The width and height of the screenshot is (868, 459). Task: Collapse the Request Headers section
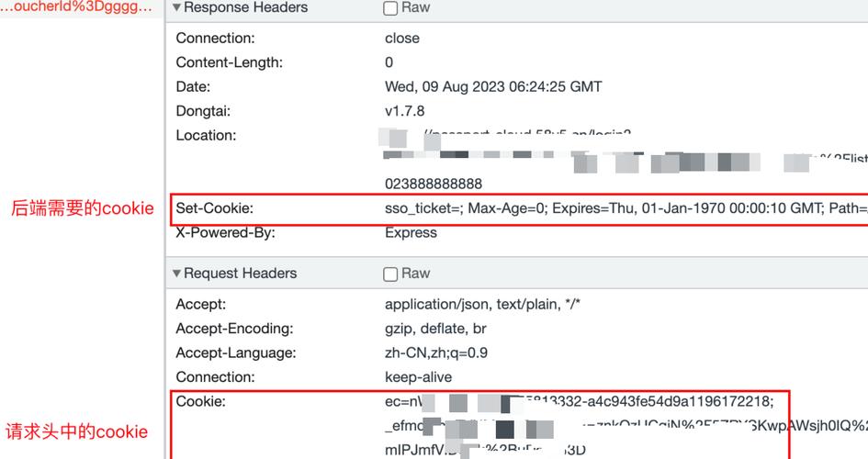pos(177,274)
